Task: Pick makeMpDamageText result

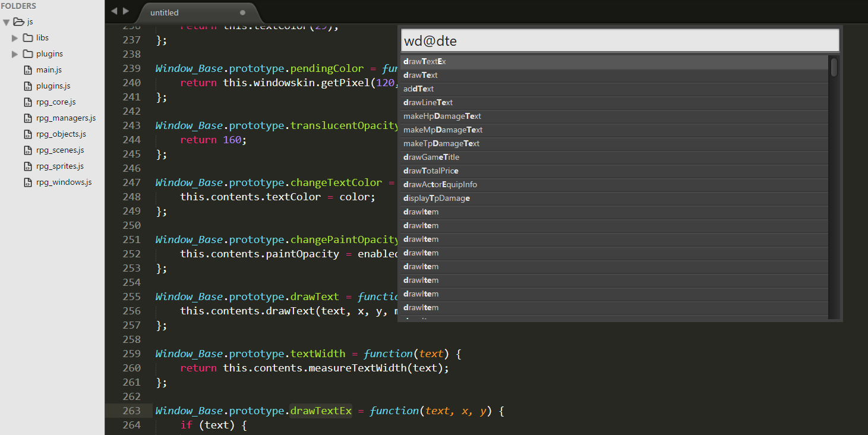Action: click(x=614, y=130)
